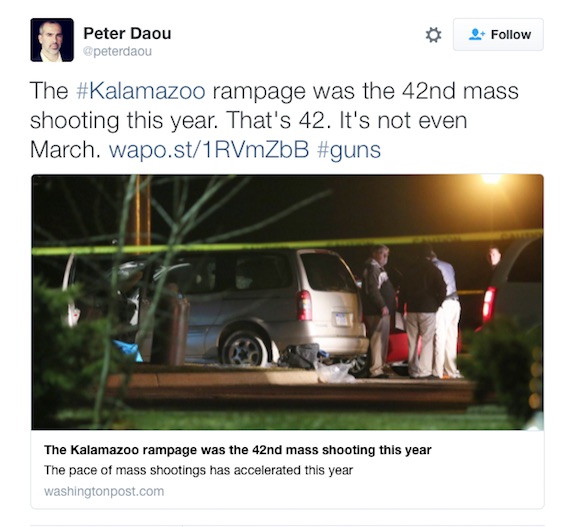Open the gear settings menu

point(433,35)
